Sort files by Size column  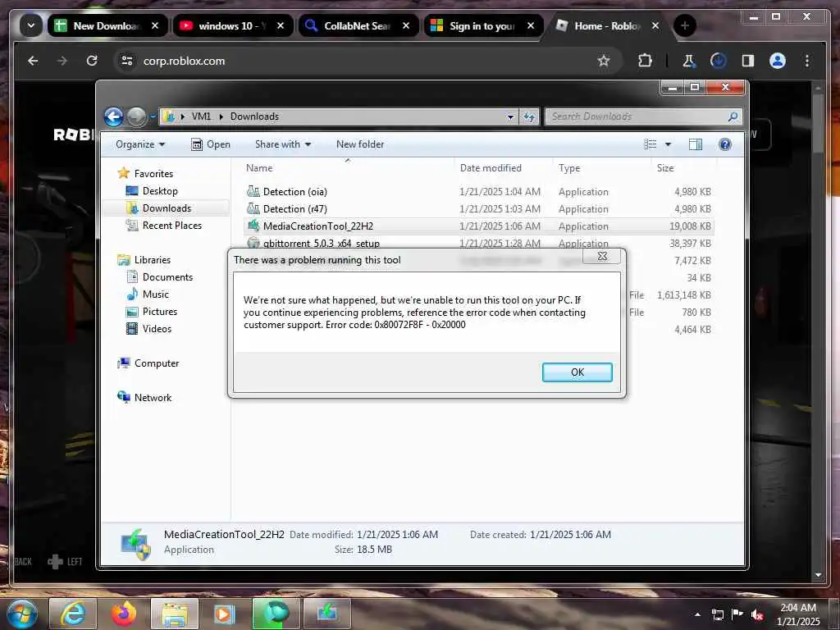click(664, 167)
